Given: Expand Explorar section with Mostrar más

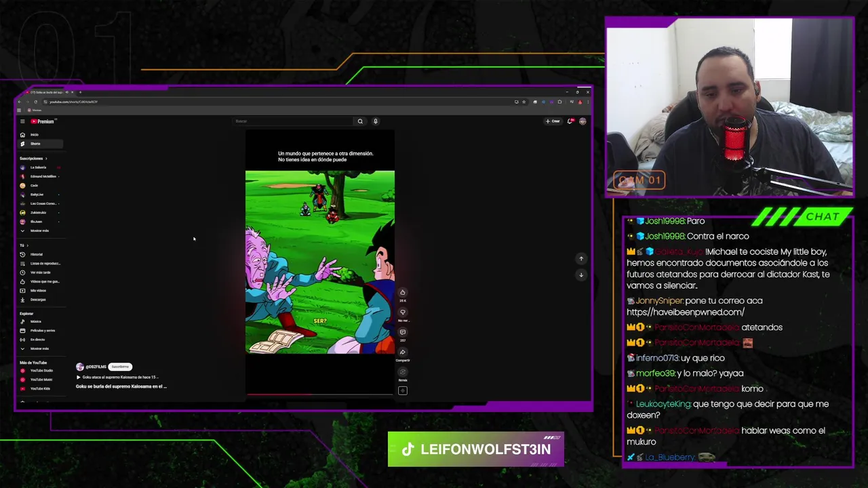Looking at the screenshot, I should click(41, 348).
